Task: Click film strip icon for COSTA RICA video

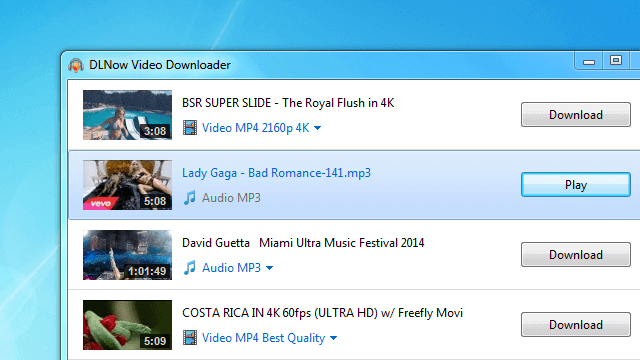Action: click(190, 338)
